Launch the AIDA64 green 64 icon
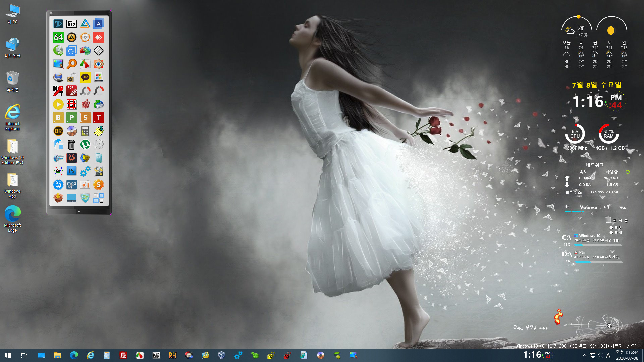Screen dimensions: 644x362 58,37
